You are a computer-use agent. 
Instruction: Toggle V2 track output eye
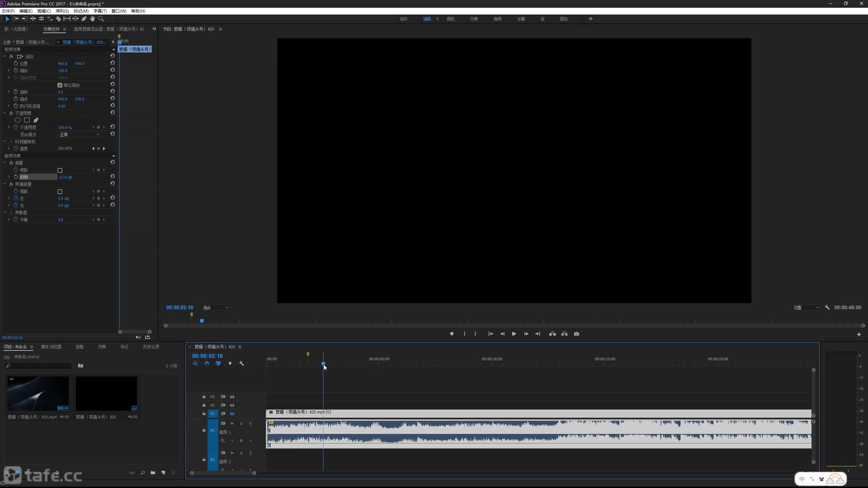tap(232, 405)
